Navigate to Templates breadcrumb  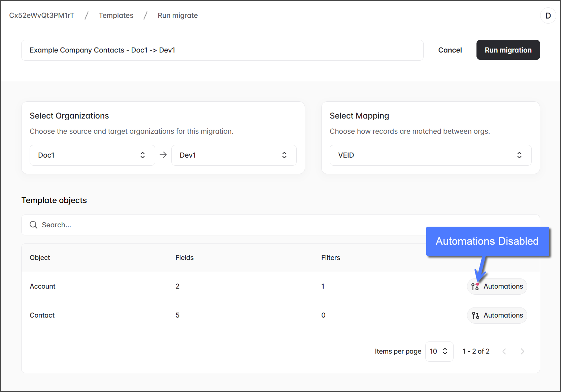[116, 15]
